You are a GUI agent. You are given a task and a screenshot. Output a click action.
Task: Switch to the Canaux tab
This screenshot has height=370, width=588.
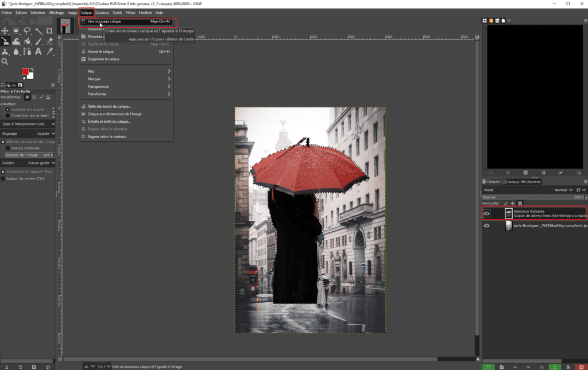[x=510, y=182]
